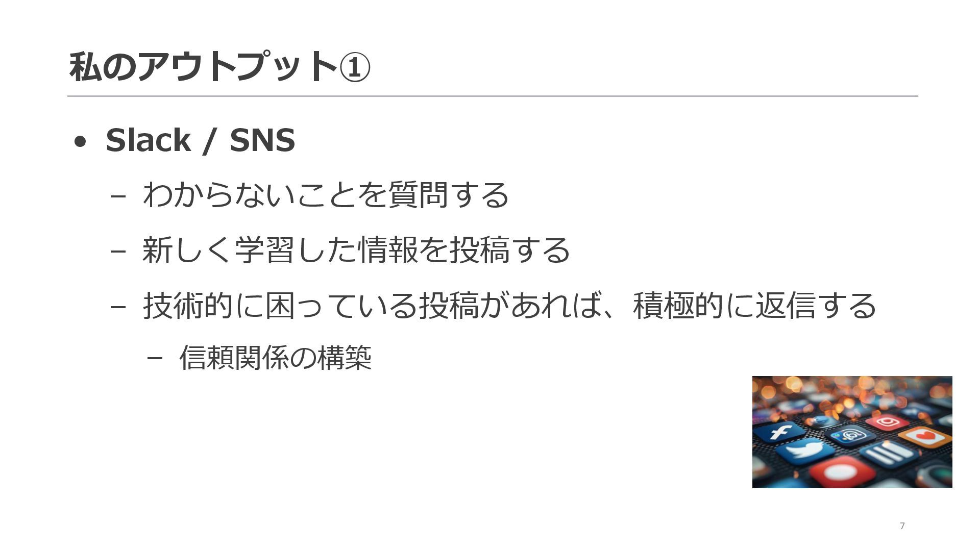Click the red Instagram-style camera icon
This screenshot has height=551, width=980.
[x=888, y=422]
